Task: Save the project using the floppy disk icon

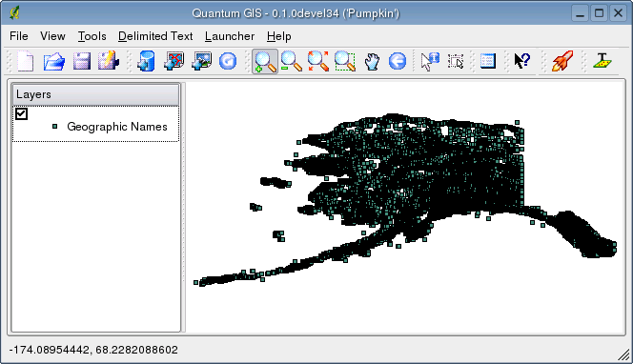Action: coord(82,61)
